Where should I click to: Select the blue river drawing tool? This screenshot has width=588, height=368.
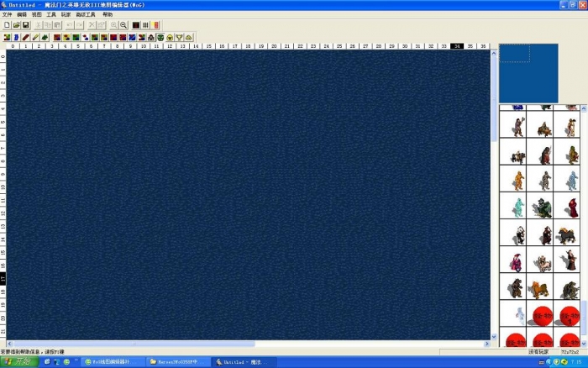(16, 37)
